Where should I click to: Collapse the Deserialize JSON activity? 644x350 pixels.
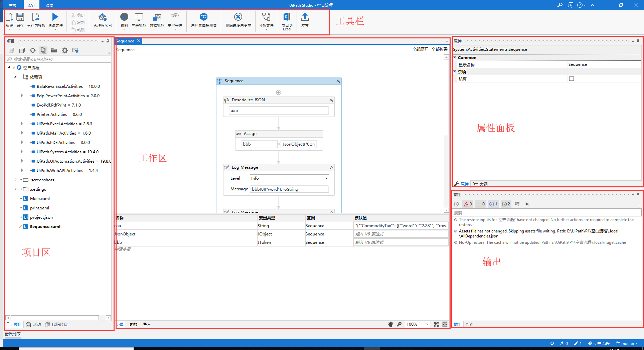(331, 100)
